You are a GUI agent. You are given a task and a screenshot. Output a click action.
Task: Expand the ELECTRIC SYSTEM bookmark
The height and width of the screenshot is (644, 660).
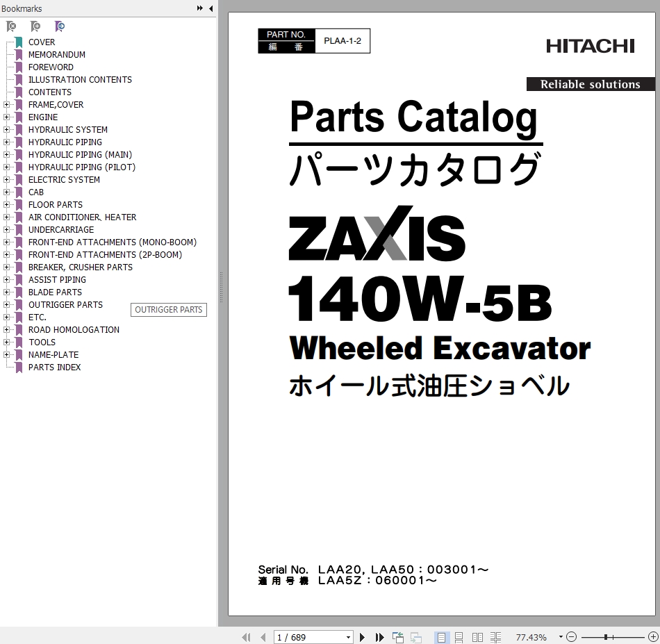pos(6,180)
